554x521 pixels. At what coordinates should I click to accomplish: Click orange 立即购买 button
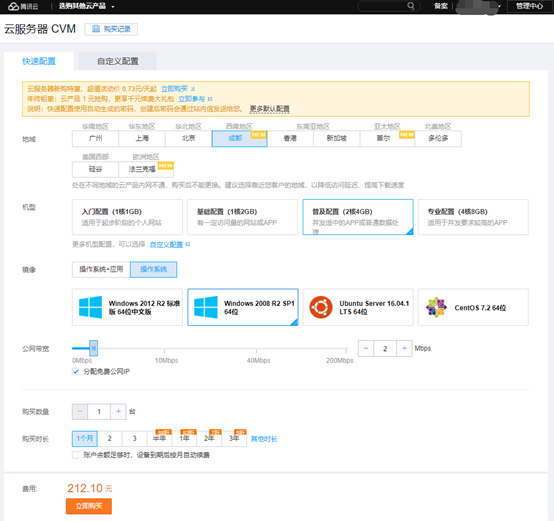tap(89, 506)
